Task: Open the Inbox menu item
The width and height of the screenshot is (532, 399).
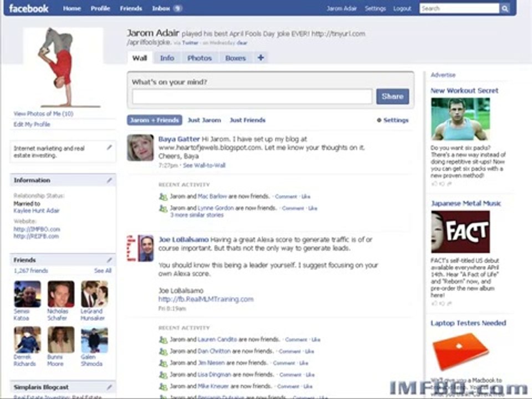Action: pyautogui.click(x=161, y=8)
